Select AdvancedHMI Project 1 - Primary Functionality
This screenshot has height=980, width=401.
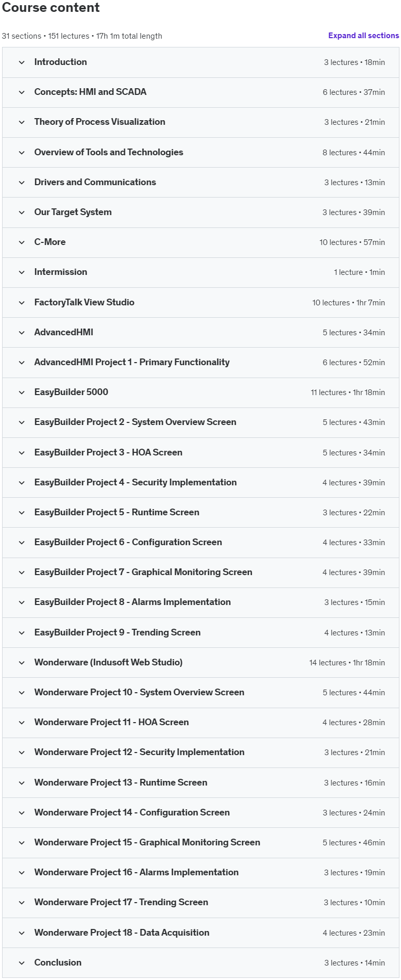(x=132, y=362)
